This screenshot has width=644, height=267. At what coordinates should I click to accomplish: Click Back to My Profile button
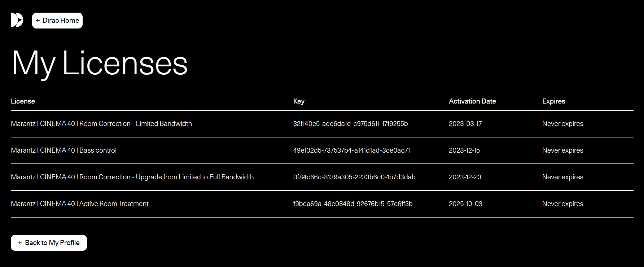pos(49,243)
